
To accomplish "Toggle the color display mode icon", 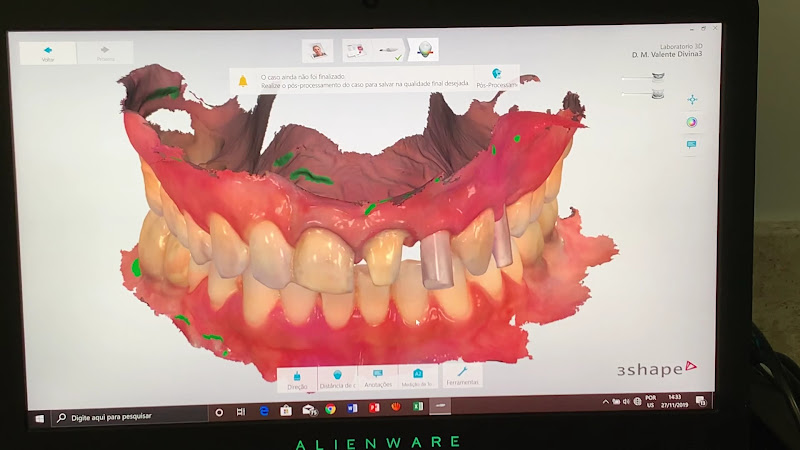I will coord(691,122).
